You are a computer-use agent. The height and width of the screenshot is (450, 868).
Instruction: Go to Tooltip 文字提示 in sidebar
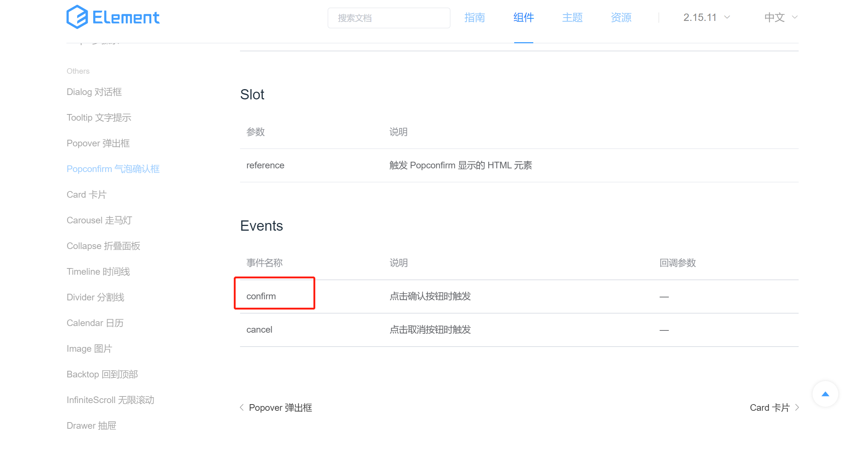point(99,118)
